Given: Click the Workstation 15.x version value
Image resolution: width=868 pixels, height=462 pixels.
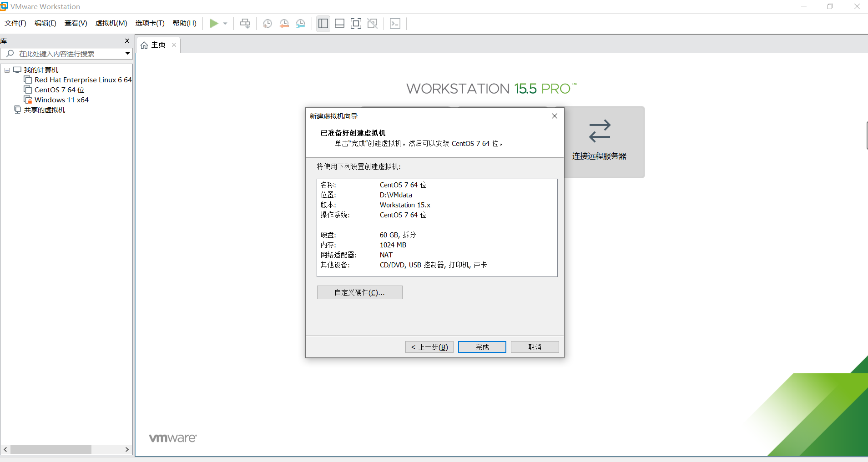Looking at the screenshot, I should (x=405, y=205).
